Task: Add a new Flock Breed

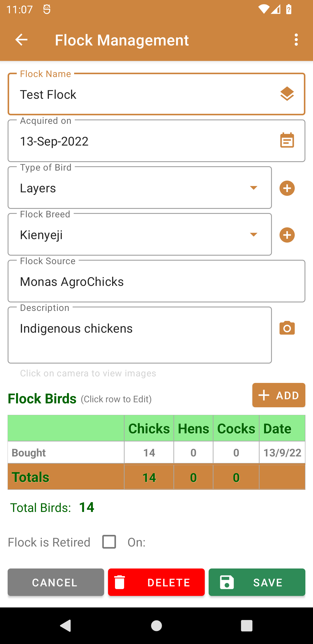Action: click(287, 235)
